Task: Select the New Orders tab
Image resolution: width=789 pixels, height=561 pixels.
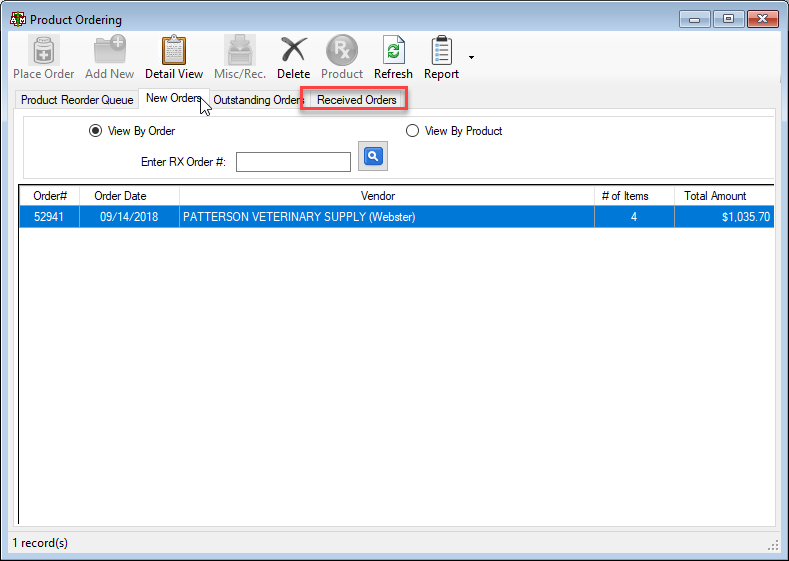Action: click(174, 98)
